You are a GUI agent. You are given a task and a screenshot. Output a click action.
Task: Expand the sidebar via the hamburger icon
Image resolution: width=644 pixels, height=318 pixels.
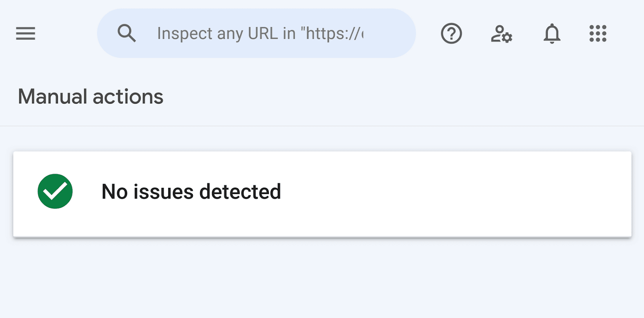tap(25, 34)
